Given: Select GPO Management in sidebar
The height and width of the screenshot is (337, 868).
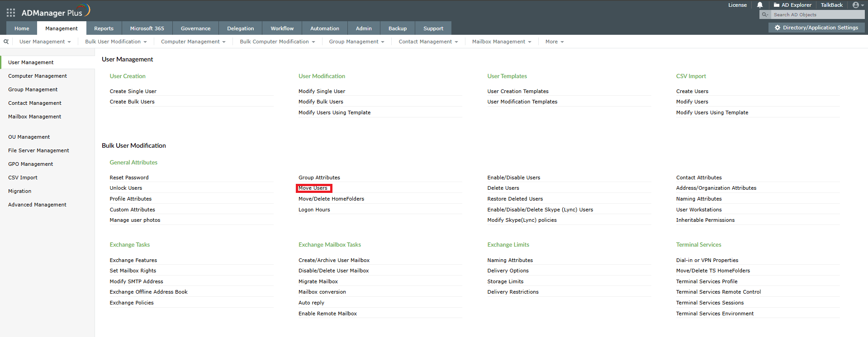Looking at the screenshot, I should point(30,164).
